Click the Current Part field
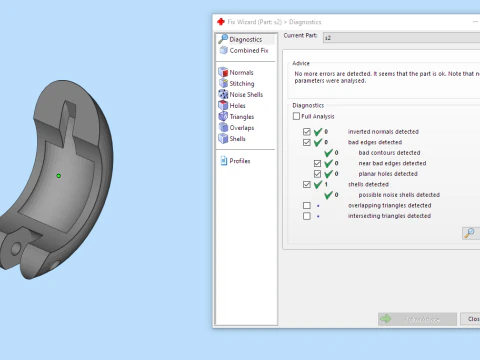 (x=401, y=38)
